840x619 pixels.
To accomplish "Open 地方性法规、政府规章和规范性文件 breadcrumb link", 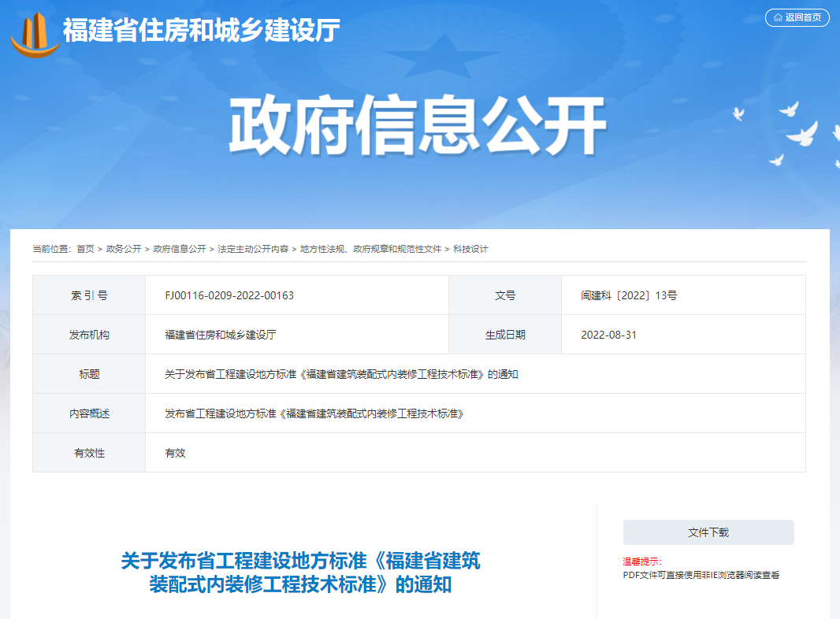I will click(x=370, y=249).
